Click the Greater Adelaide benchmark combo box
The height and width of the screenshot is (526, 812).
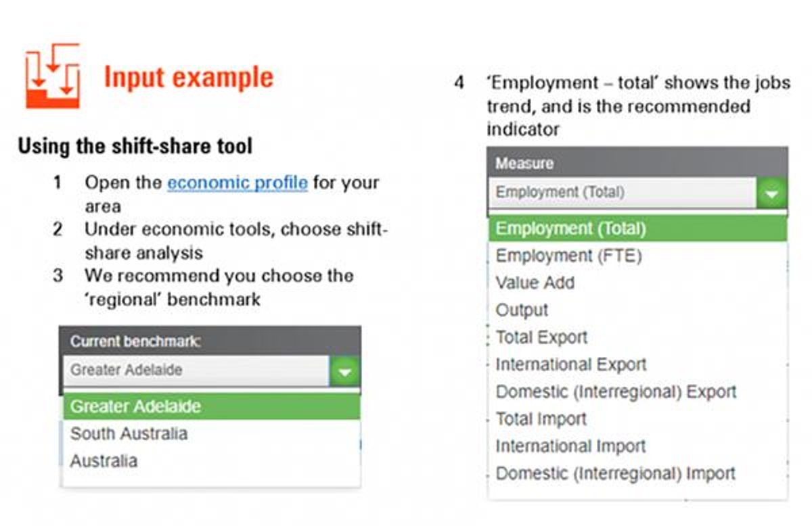pos(197,371)
